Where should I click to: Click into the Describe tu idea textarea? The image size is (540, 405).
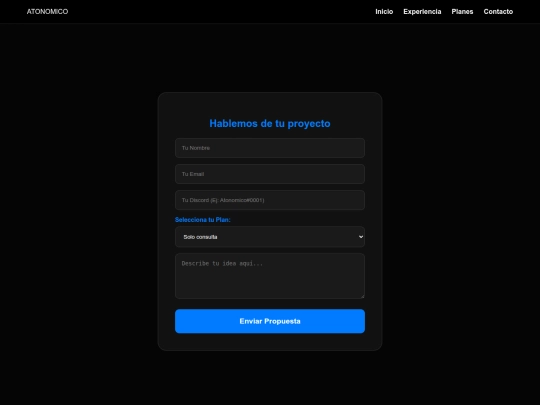[270, 276]
